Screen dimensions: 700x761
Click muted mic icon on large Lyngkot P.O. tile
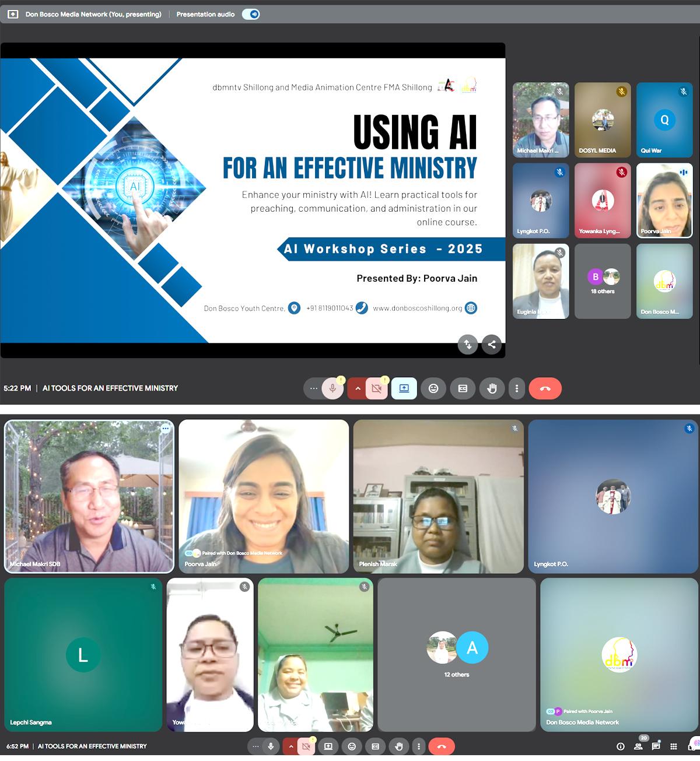pos(689,429)
